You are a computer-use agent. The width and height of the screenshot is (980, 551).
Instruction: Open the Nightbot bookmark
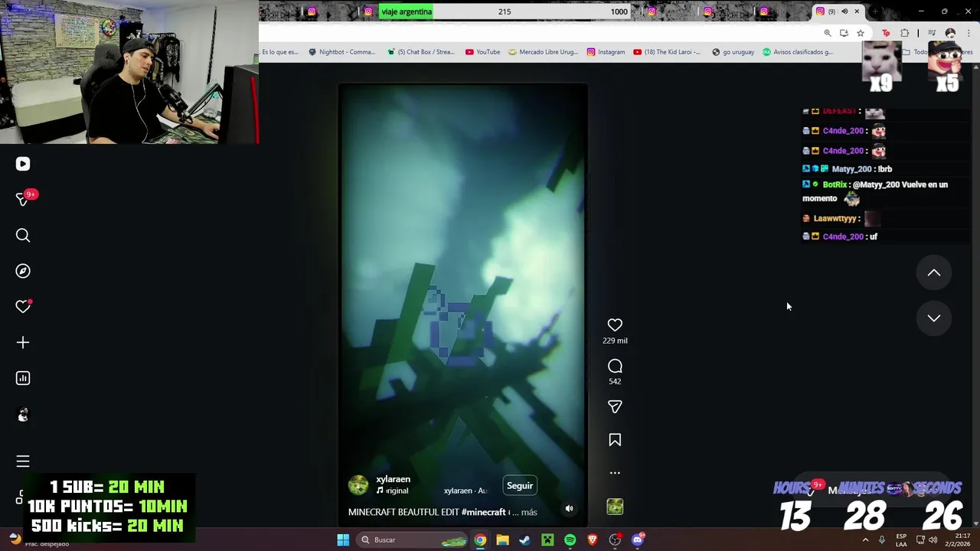tap(341, 52)
